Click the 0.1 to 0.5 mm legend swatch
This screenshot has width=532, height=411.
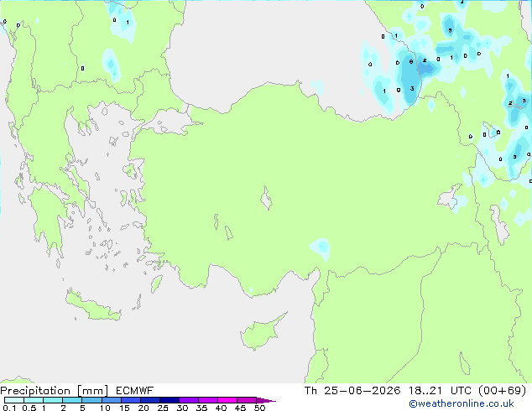(14, 400)
